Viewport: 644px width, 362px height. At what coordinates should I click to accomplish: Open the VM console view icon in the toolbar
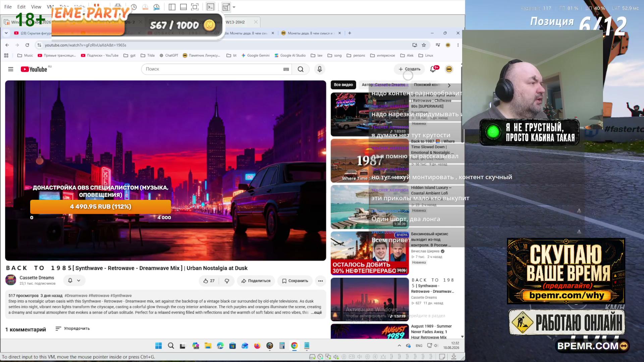point(210,7)
